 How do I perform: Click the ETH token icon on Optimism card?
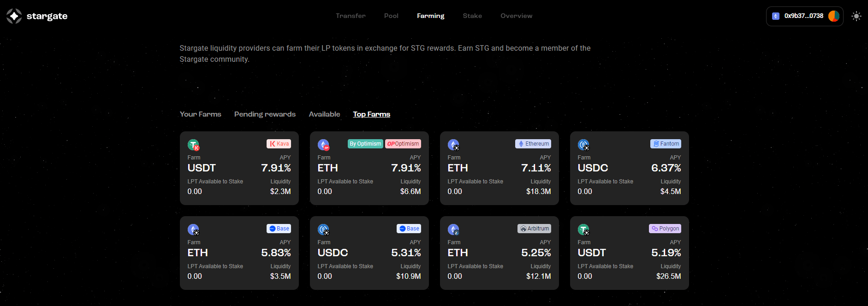tap(323, 145)
